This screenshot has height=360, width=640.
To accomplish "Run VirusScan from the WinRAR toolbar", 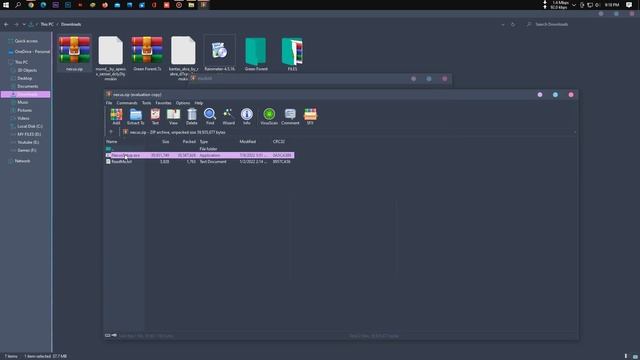I will pos(269,117).
